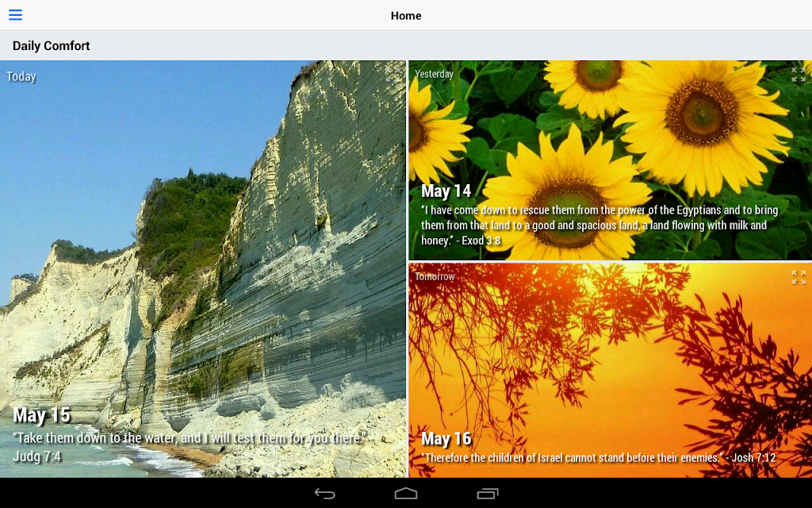The width and height of the screenshot is (812, 508).
Task: Select the Judg 7:4 reference text
Action: [x=36, y=456]
